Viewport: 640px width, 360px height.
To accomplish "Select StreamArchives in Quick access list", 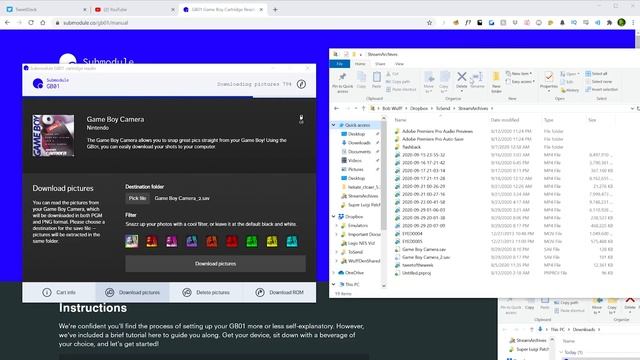I will pyautogui.click(x=362, y=196).
